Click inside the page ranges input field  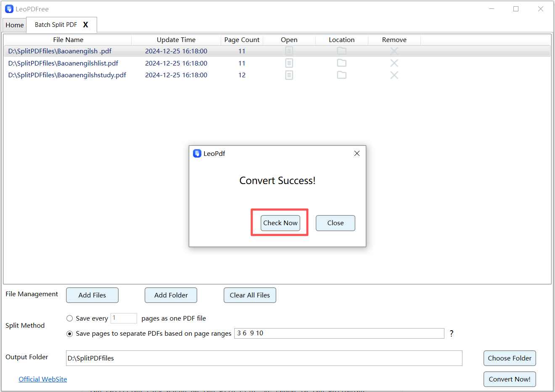pos(338,333)
